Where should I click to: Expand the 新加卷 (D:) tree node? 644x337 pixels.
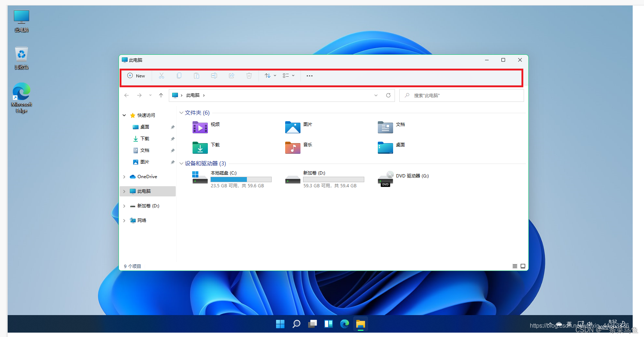click(124, 206)
